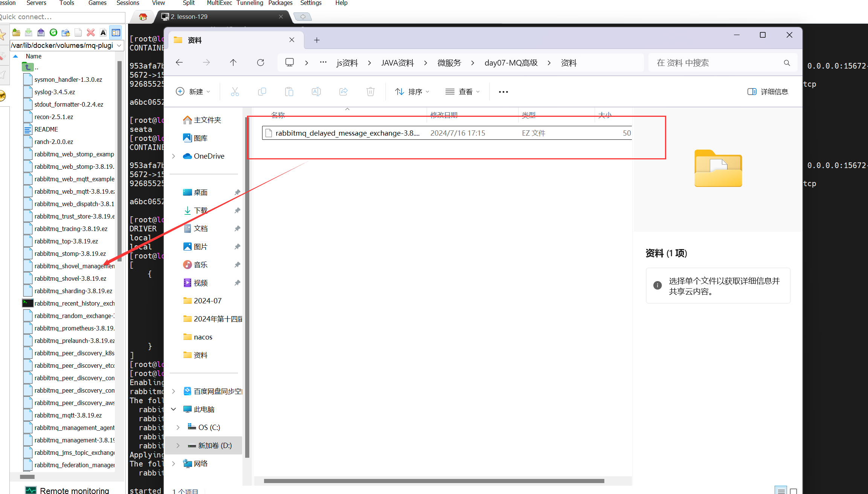Expand breadcrumb chevron after day07-MQ高级
This screenshot has width=868, height=494.
point(549,63)
